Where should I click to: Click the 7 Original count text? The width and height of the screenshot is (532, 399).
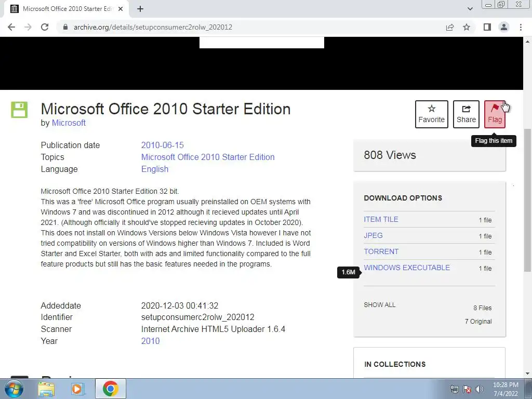pos(478,321)
